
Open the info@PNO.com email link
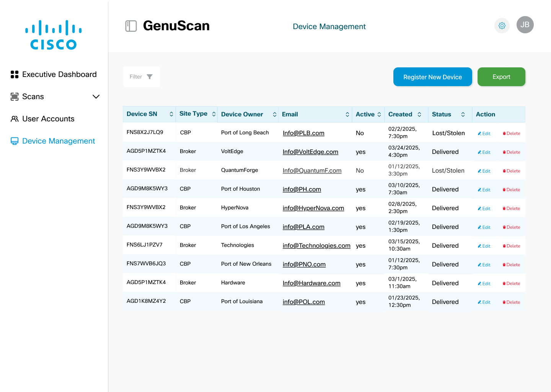[x=304, y=265]
